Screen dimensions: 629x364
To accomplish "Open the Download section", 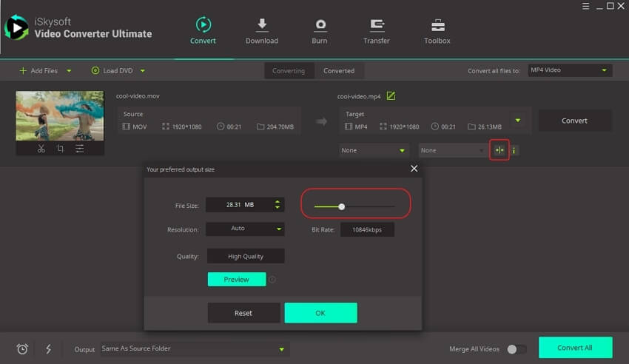I will [262, 30].
